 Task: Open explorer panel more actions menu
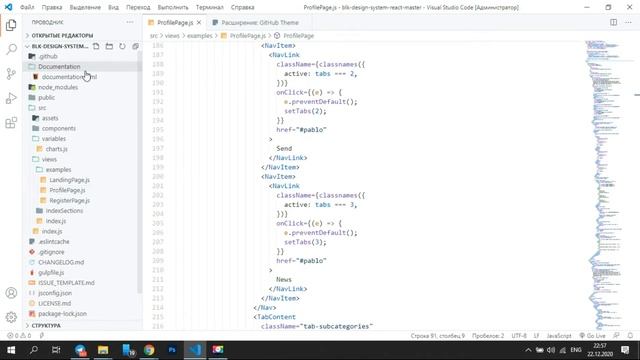pyautogui.click(x=130, y=22)
